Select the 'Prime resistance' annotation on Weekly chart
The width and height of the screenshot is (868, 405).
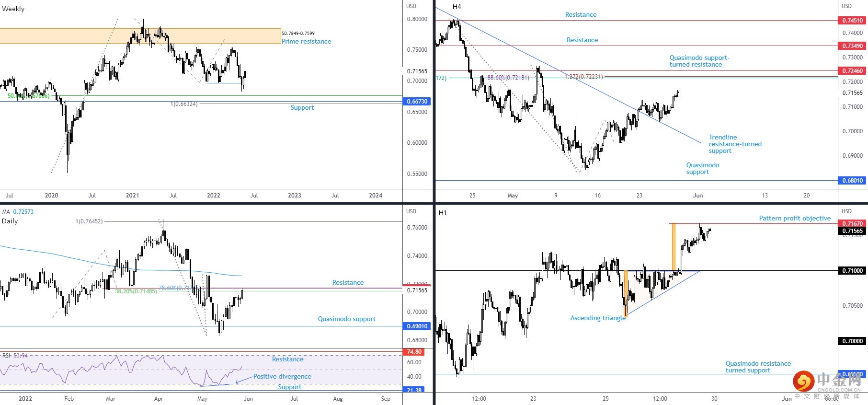pyautogui.click(x=306, y=41)
